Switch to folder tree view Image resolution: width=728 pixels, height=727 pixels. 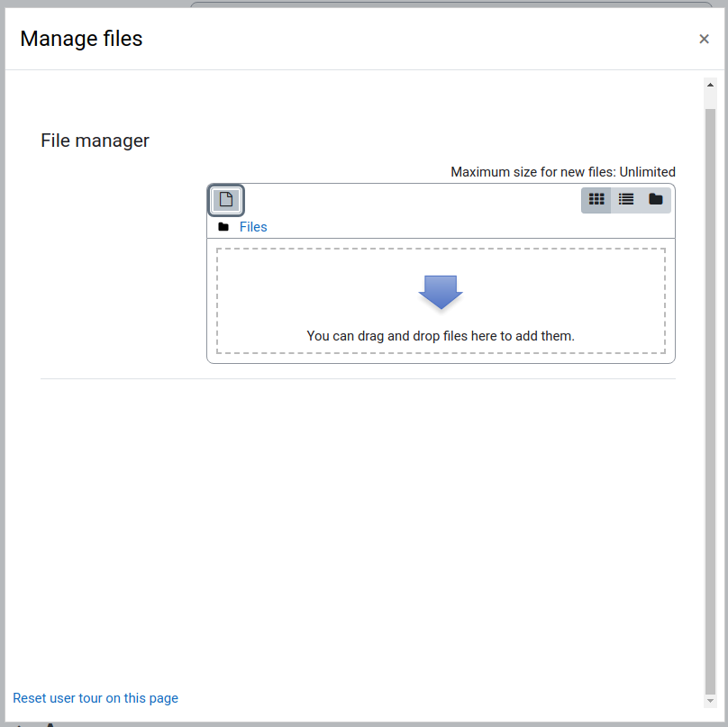tap(656, 200)
